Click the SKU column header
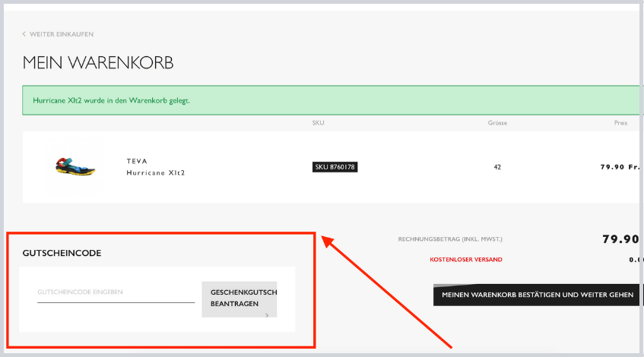Screen dimensions: 644x357 pos(318,122)
